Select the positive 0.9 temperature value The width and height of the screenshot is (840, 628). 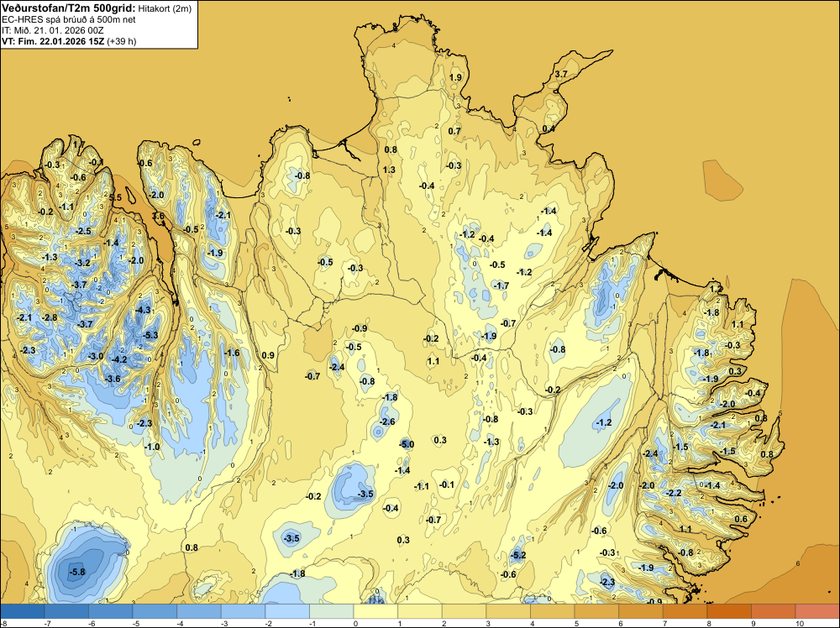(268, 355)
